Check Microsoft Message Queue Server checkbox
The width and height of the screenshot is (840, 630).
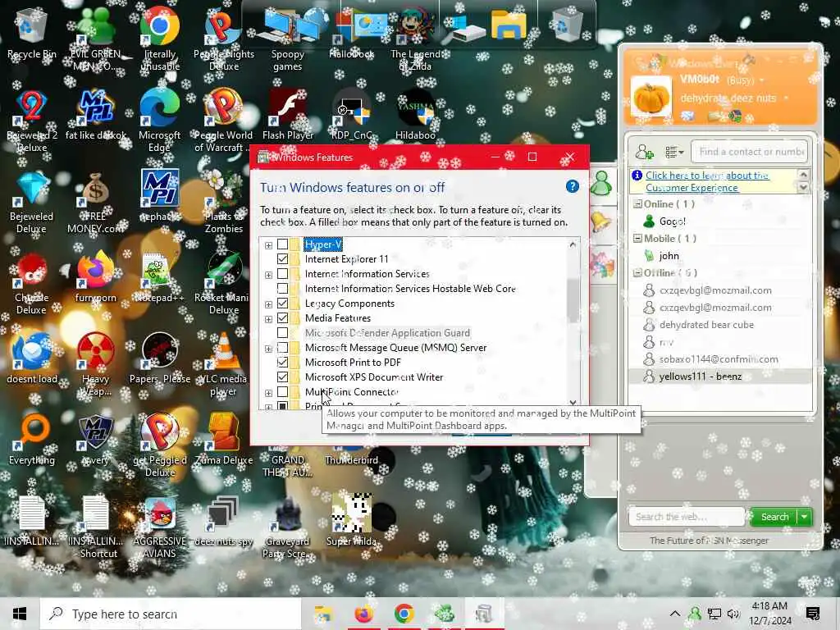(x=282, y=348)
